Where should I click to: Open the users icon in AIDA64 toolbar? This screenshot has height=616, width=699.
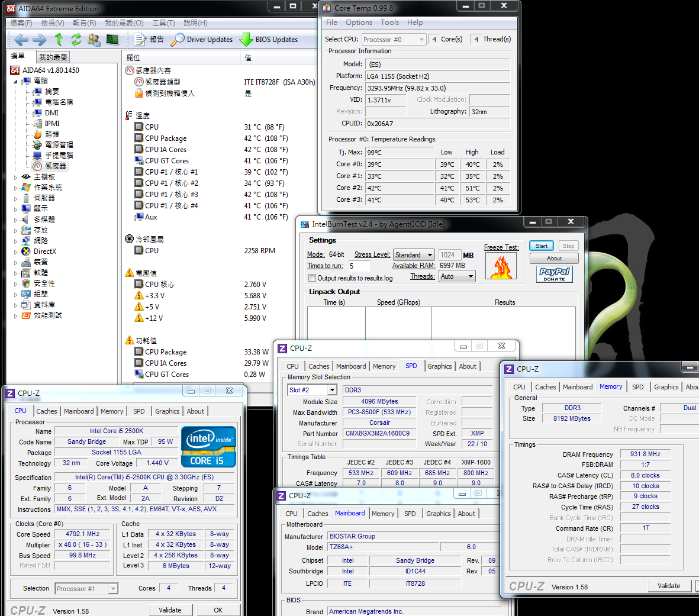94,40
